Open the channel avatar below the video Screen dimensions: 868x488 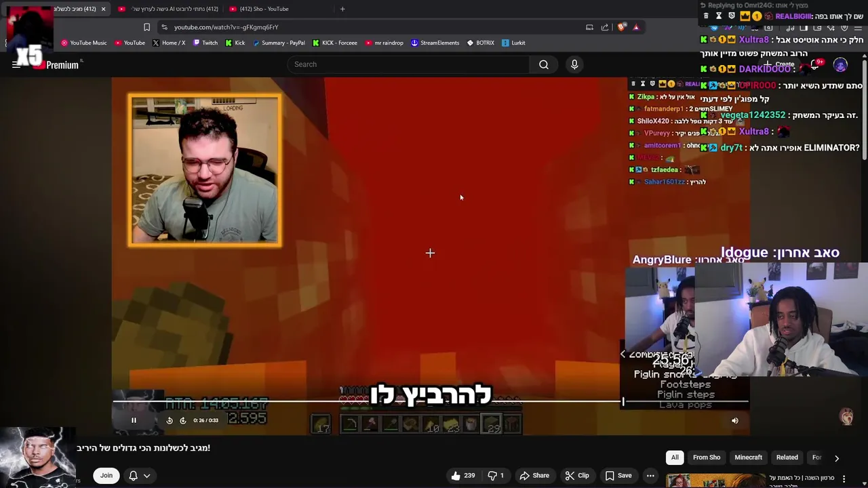(38, 457)
